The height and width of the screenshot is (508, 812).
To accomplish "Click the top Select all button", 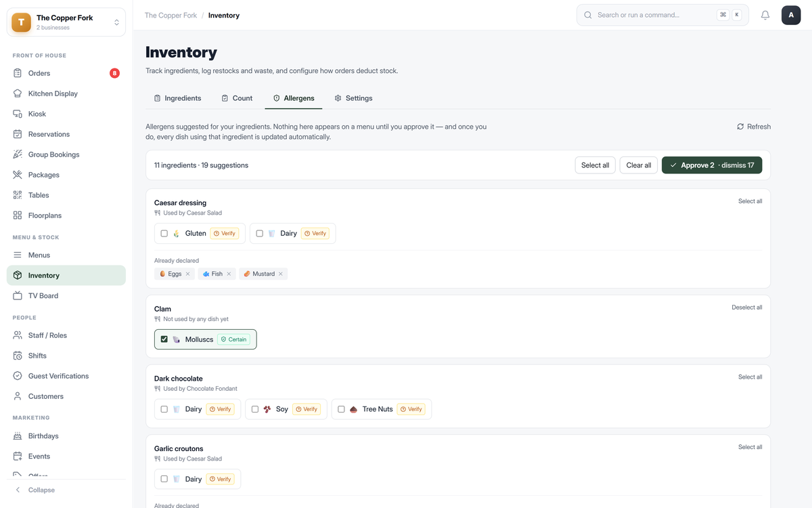I will click(595, 165).
